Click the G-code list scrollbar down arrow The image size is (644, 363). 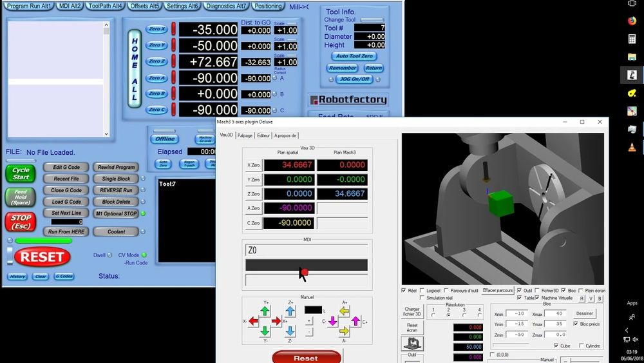pos(106,133)
